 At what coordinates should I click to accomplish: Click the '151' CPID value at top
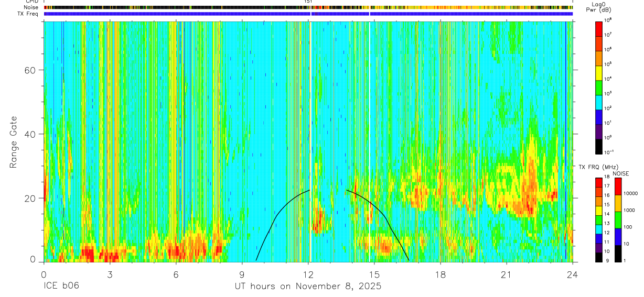tap(308, 2)
